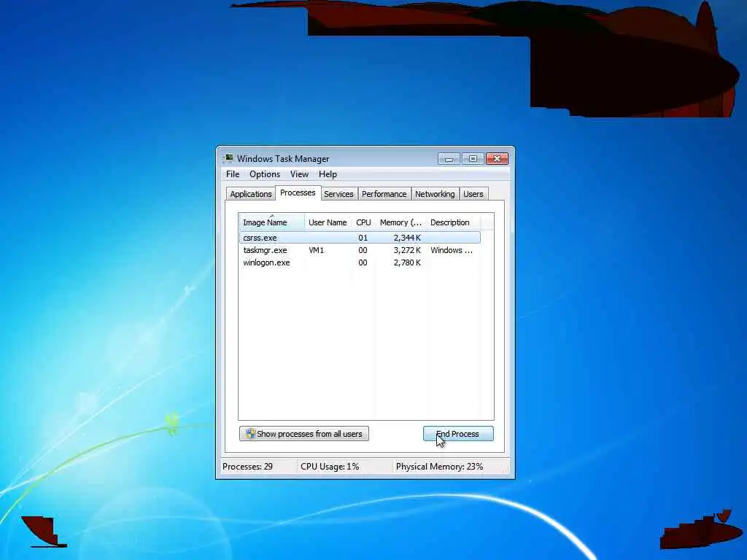Click Show processes from all users
This screenshot has height=560, width=747.
(304, 434)
